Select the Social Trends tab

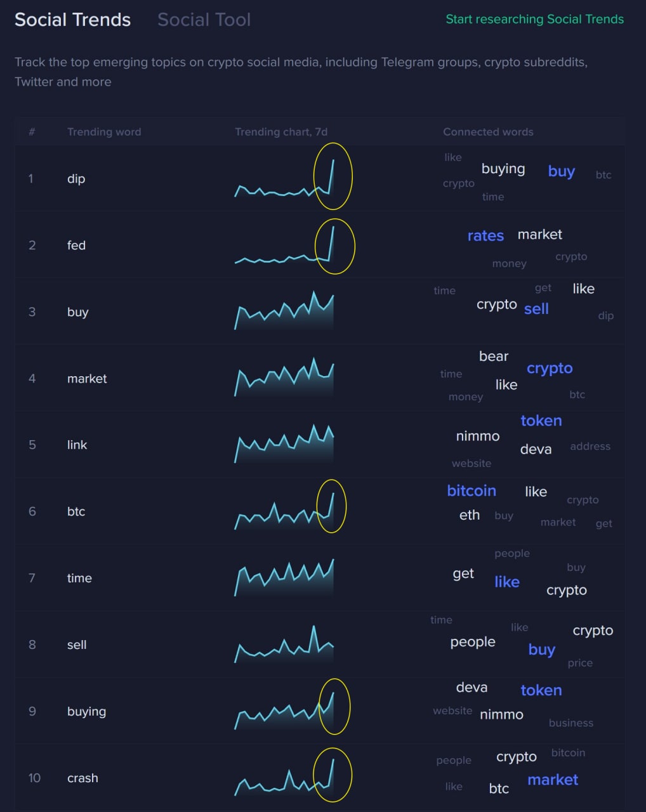click(x=72, y=20)
